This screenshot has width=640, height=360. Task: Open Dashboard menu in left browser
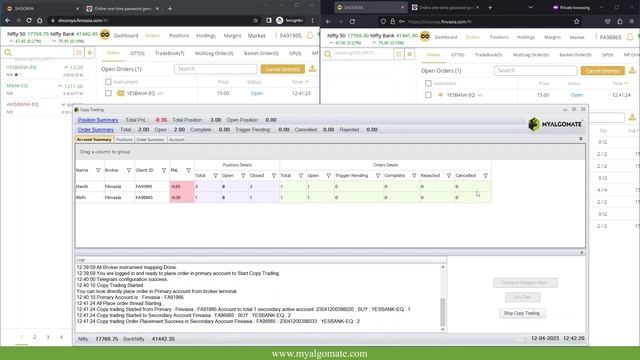click(x=126, y=36)
